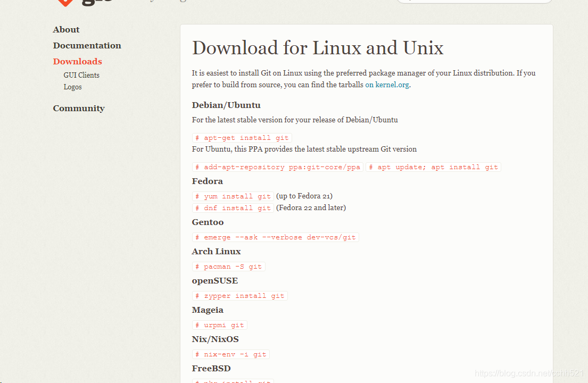Click the 'Download for Linux and Unix' heading
The image size is (588, 383).
click(x=318, y=48)
